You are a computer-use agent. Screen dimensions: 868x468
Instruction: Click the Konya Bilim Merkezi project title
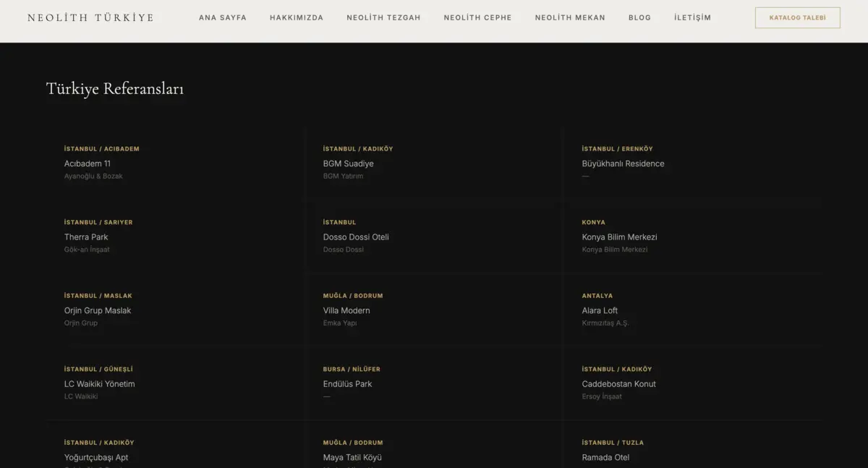click(x=619, y=237)
